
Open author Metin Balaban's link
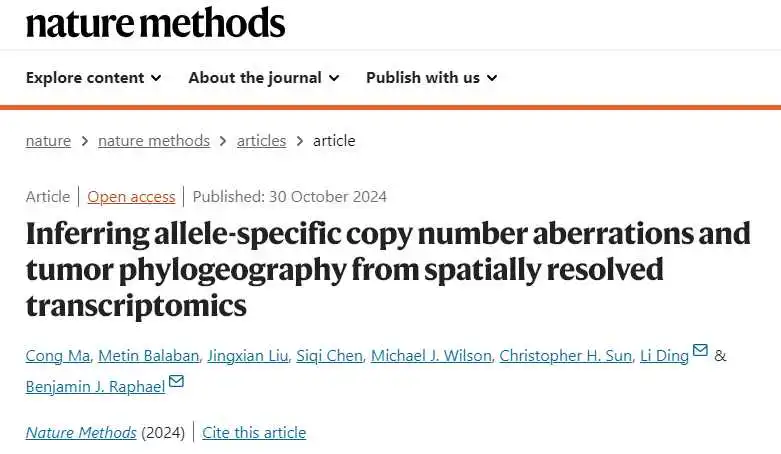148,355
